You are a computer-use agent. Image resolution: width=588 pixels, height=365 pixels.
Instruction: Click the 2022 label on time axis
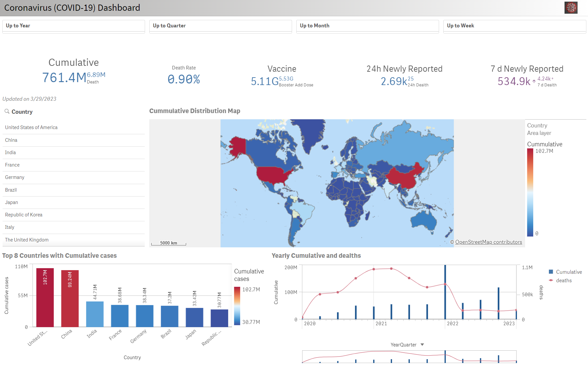click(452, 324)
